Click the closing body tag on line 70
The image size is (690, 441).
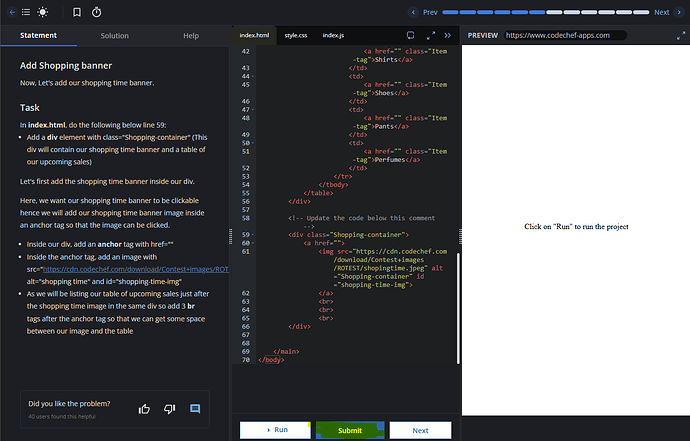(271, 360)
